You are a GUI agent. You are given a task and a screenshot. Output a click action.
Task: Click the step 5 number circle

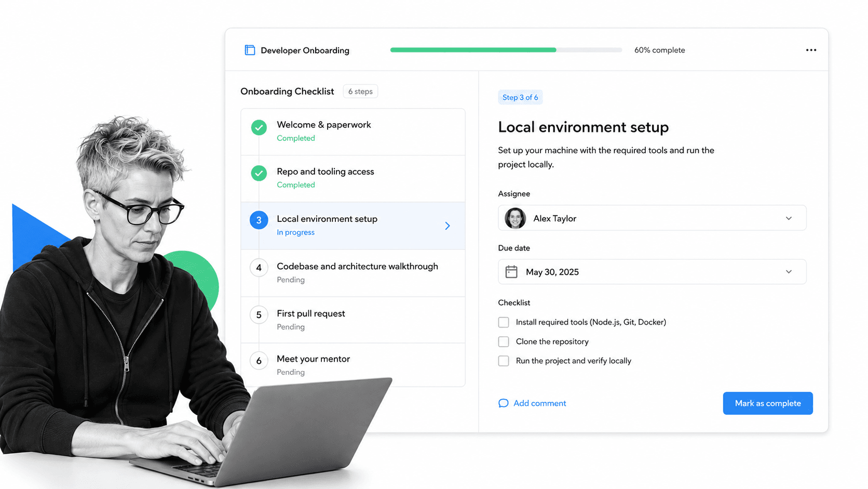[259, 315]
